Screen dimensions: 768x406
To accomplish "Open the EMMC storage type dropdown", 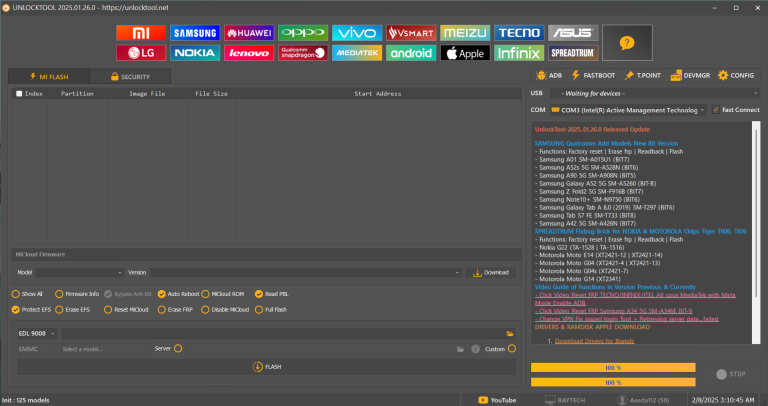I will coord(37,349).
